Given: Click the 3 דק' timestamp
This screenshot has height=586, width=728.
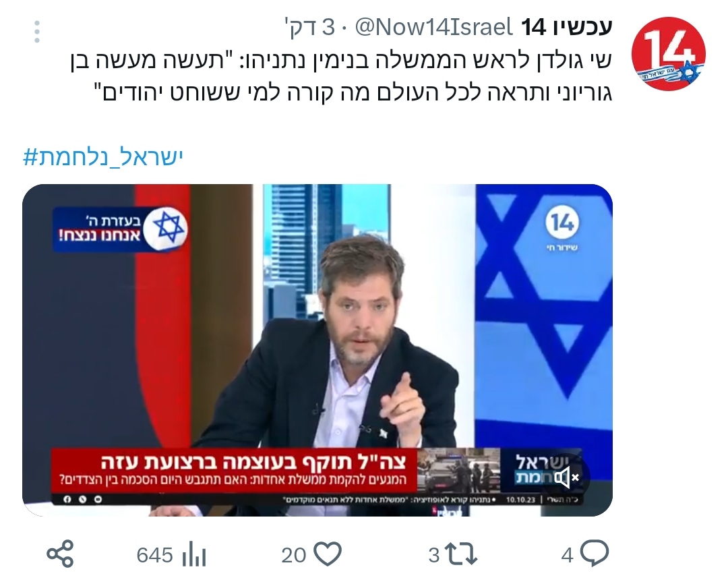Looking at the screenshot, I should [x=310, y=28].
